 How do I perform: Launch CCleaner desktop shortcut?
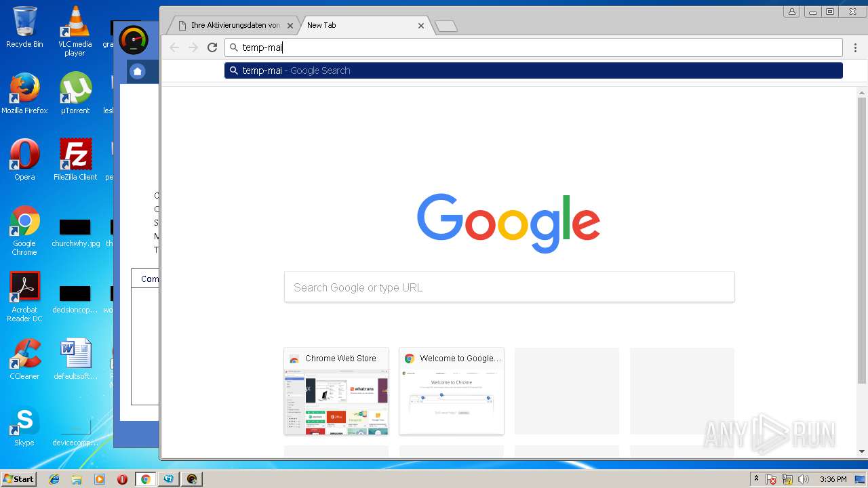[24, 359]
